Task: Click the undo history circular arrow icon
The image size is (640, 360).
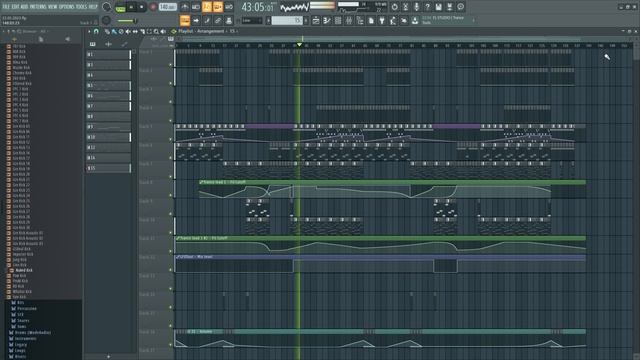Action: [x=395, y=7]
